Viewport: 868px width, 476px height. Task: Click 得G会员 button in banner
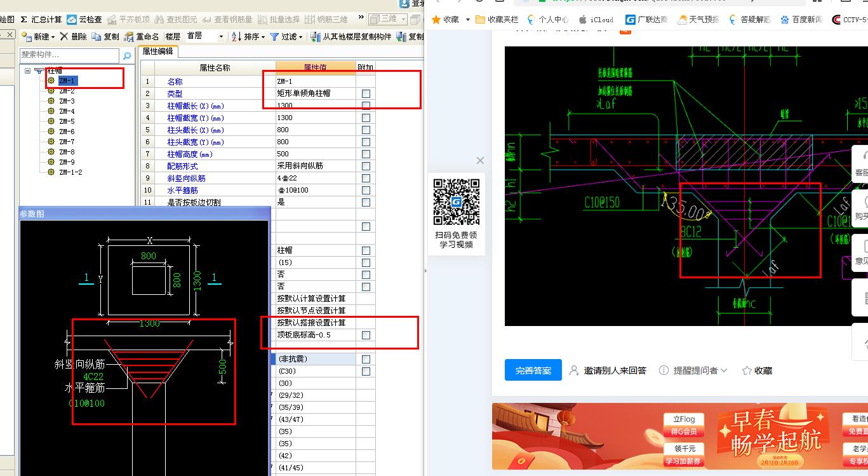(684, 432)
